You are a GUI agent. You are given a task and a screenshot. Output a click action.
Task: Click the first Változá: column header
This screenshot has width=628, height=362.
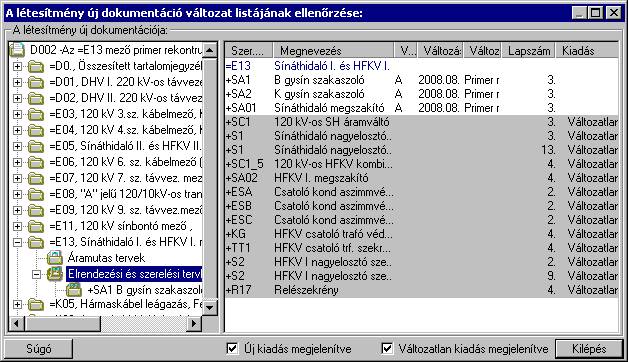pos(441,50)
